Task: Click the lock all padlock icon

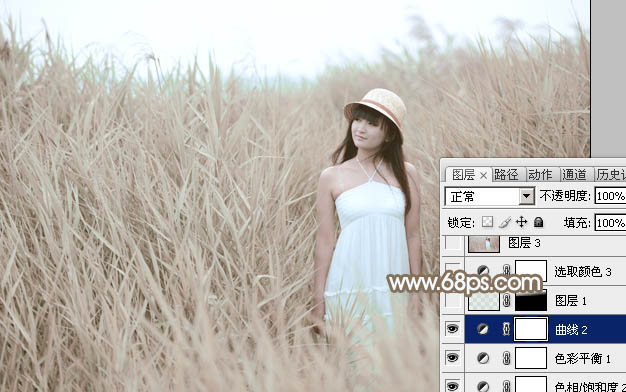Action: pyautogui.click(x=539, y=222)
